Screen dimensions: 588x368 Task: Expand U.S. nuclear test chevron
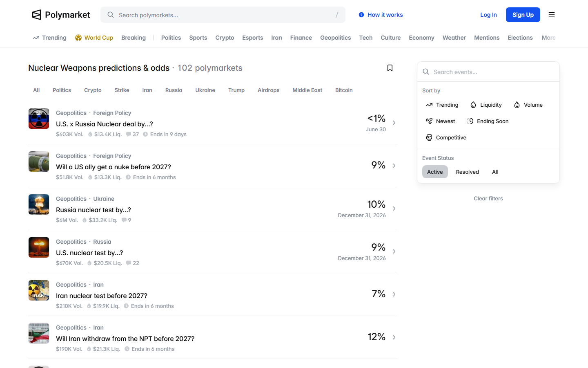click(x=394, y=251)
